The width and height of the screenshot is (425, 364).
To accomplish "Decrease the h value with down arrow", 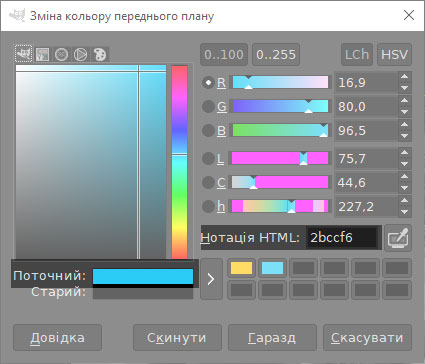I will click(405, 212).
